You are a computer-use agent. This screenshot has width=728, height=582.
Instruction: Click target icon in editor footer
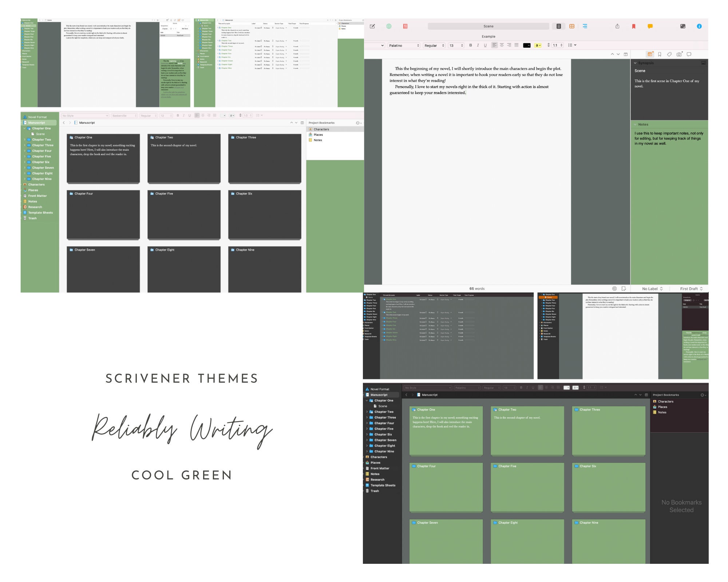614,288
